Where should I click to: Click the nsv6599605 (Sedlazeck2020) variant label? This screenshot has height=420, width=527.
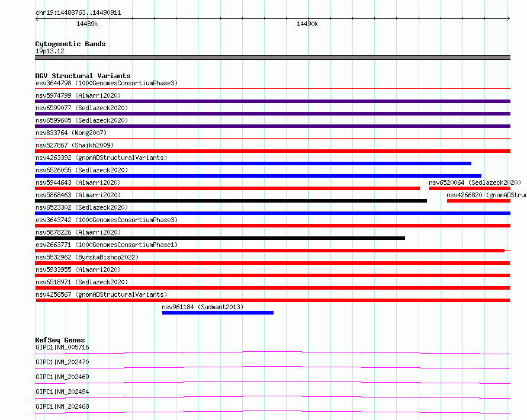click(x=82, y=120)
